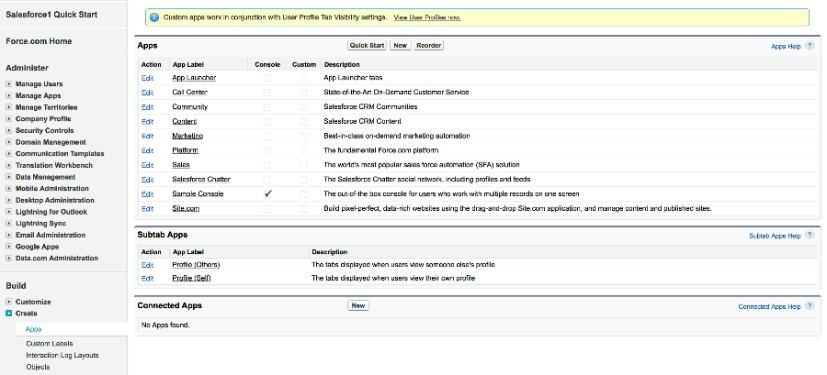Image resolution: width=827 pixels, height=375 pixels.
Task: Click New button under Connected Apps
Action: pyautogui.click(x=358, y=305)
